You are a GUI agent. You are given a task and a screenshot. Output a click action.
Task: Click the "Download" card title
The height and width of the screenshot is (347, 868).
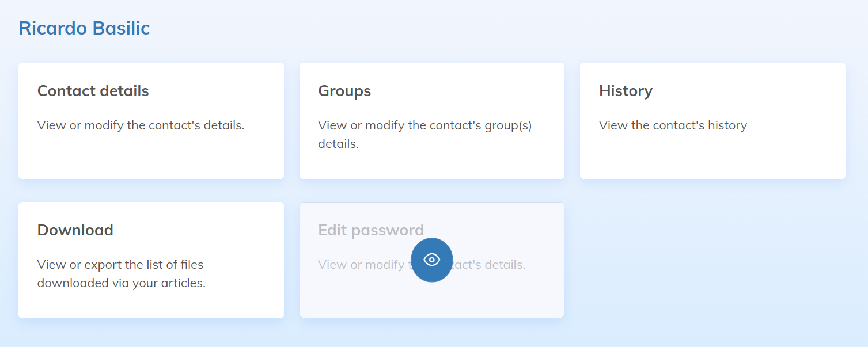click(x=75, y=230)
